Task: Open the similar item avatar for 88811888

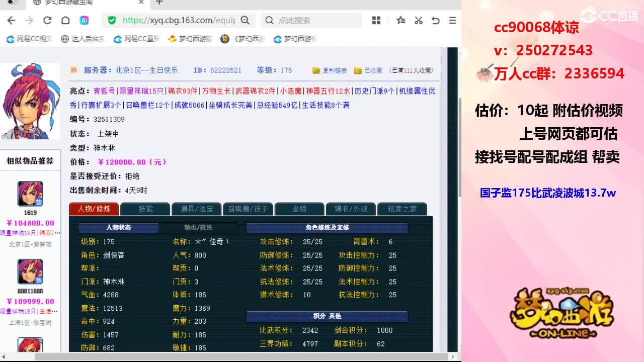Action: coord(30,272)
